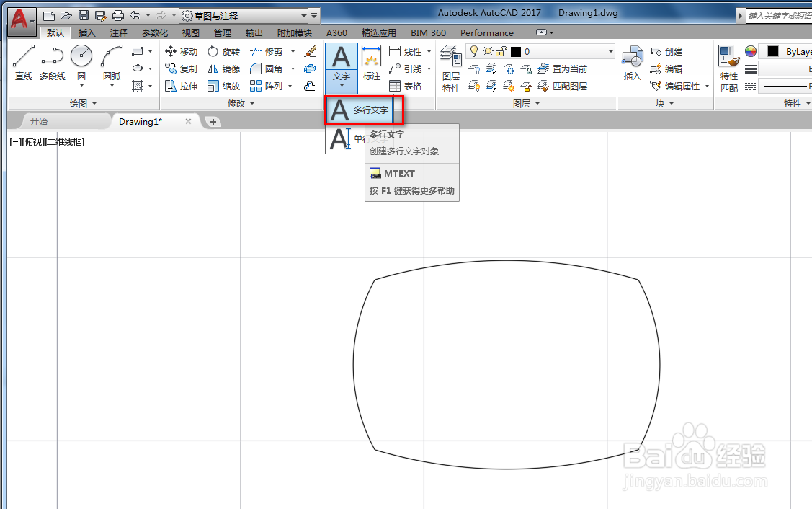Click the layer 0 black color swatch
The width and height of the screenshot is (812, 509).
[516, 51]
